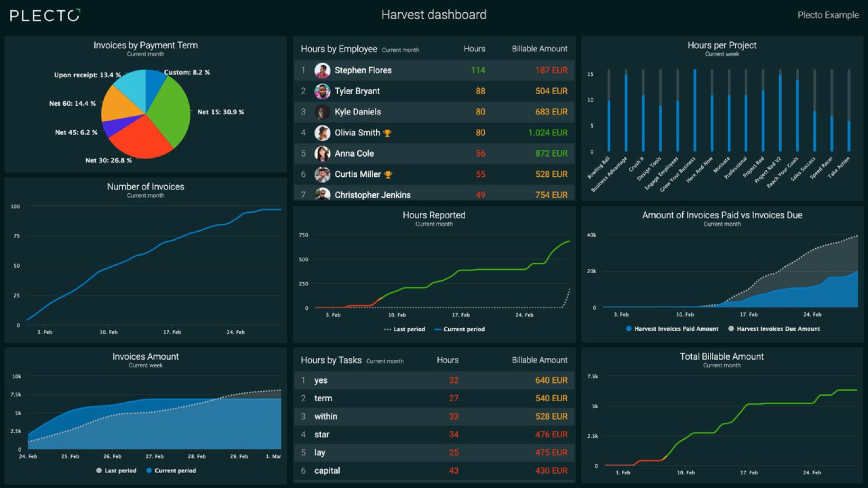
Task: Click Olivia Smith's 1.024 EUR billable amount
Action: coord(549,132)
